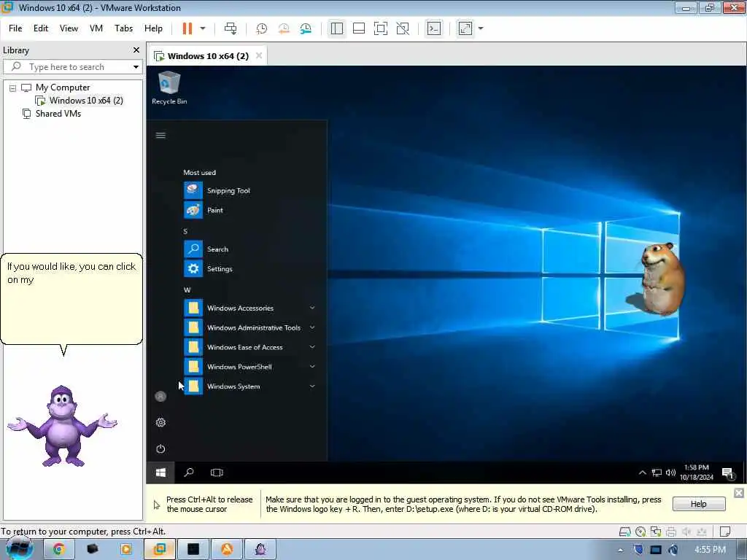Screen dimensions: 747x560
Task: Click the CD/DVD drive status bar icon
Action: point(640,532)
